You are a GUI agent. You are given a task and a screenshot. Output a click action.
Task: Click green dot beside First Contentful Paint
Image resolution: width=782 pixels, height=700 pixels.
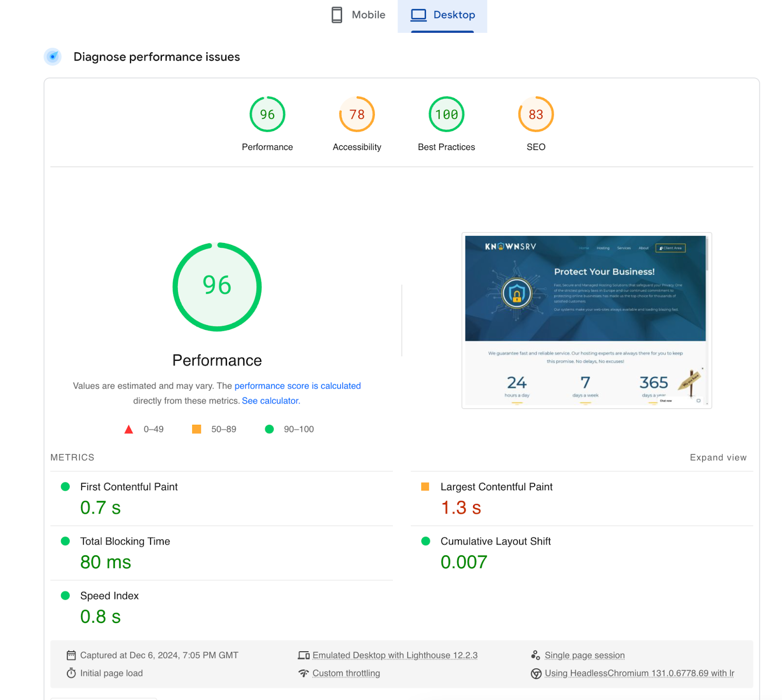coord(65,486)
